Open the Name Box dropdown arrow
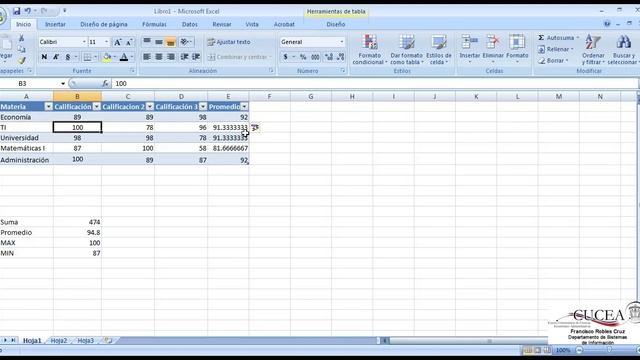The width and height of the screenshot is (640, 360). (63, 84)
